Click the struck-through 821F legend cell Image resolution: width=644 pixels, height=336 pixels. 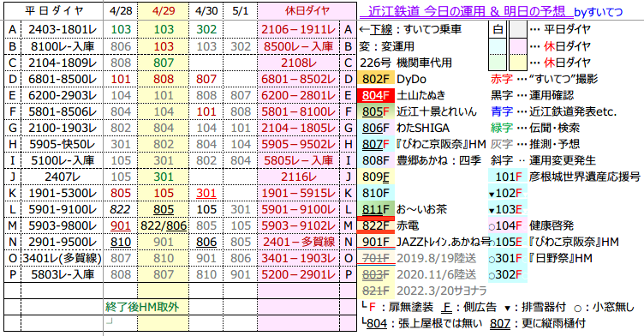(375, 291)
